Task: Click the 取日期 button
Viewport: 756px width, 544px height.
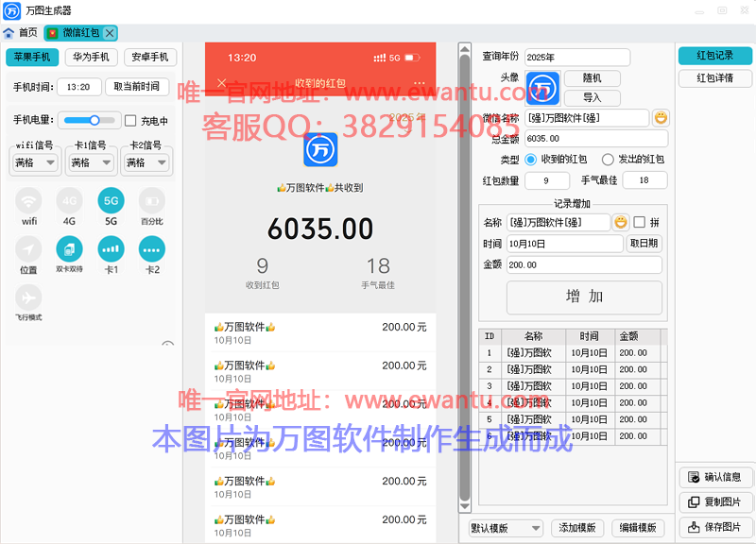Action: 644,244
